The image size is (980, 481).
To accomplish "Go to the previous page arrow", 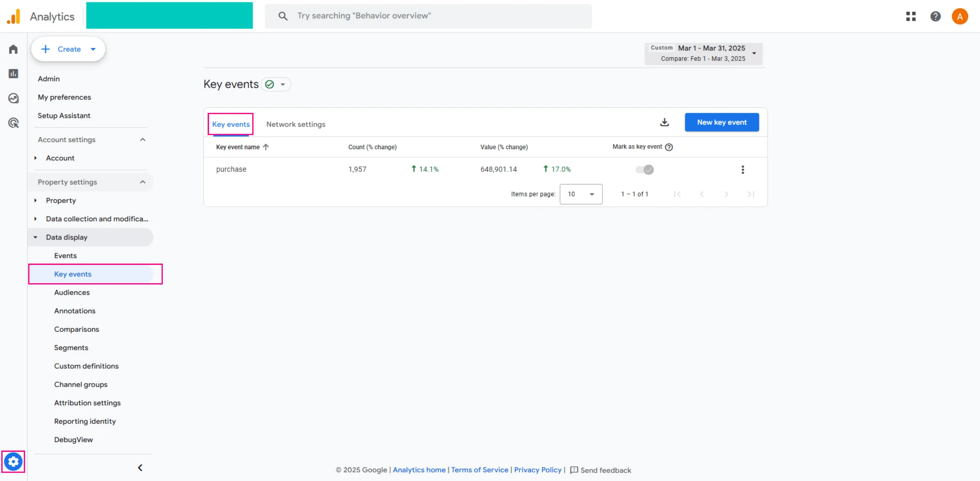I will (x=702, y=194).
